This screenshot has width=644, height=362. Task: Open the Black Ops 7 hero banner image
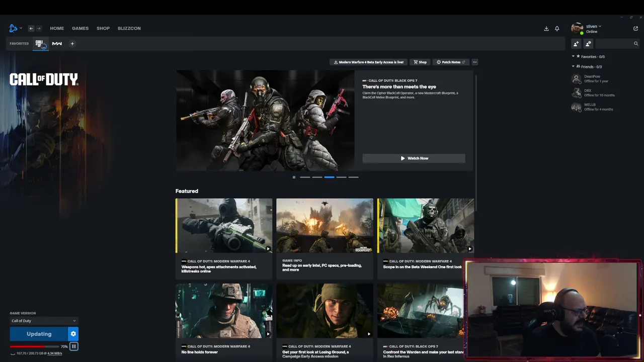(265, 121)
